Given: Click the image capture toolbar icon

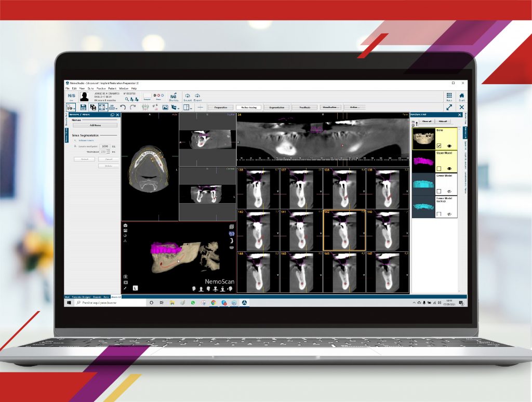Looking at the screenshot, I should coord(165,108).
